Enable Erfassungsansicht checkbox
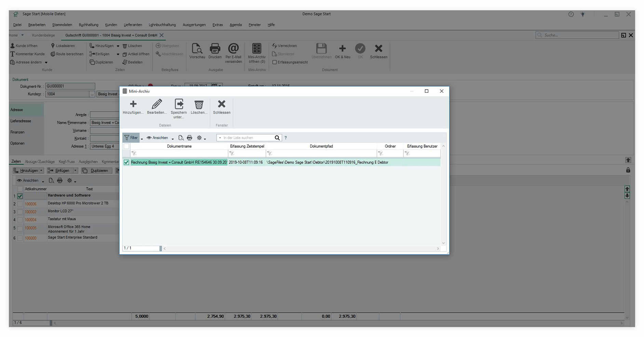 (x=274, y=62)
